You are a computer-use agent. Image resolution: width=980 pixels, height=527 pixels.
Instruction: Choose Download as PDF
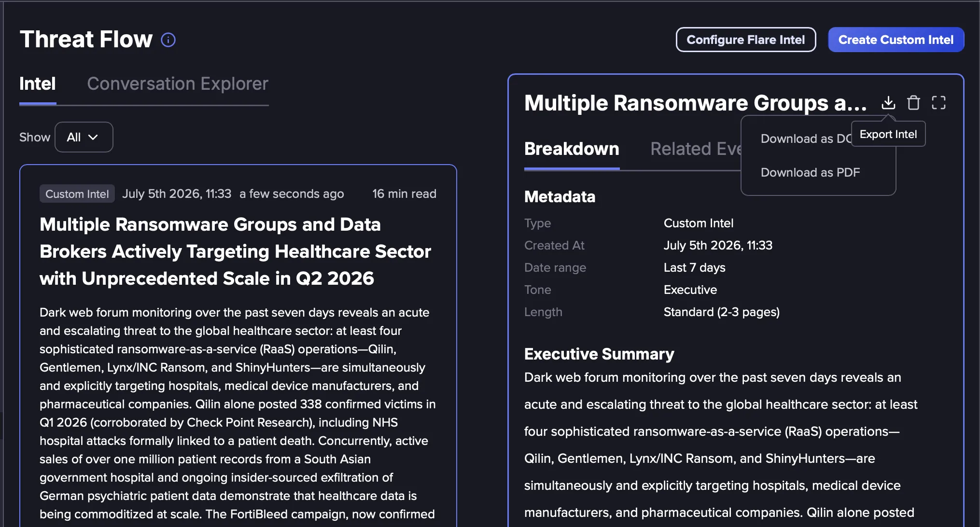810,172
